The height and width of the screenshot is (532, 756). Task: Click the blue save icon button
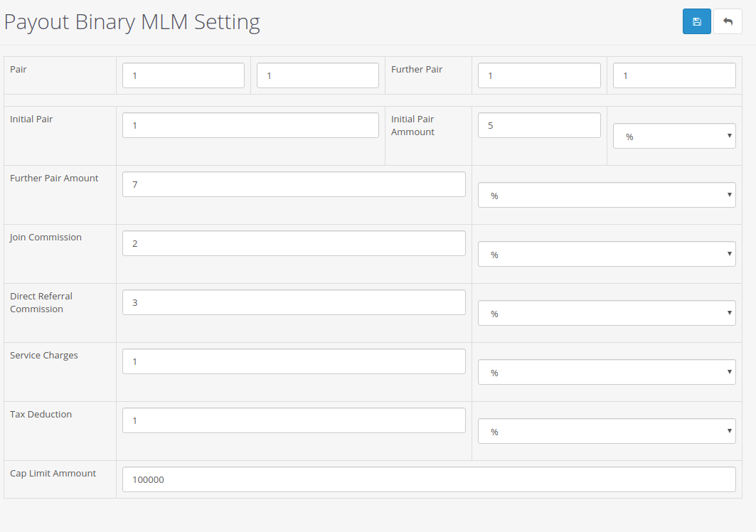click(696, 21)
